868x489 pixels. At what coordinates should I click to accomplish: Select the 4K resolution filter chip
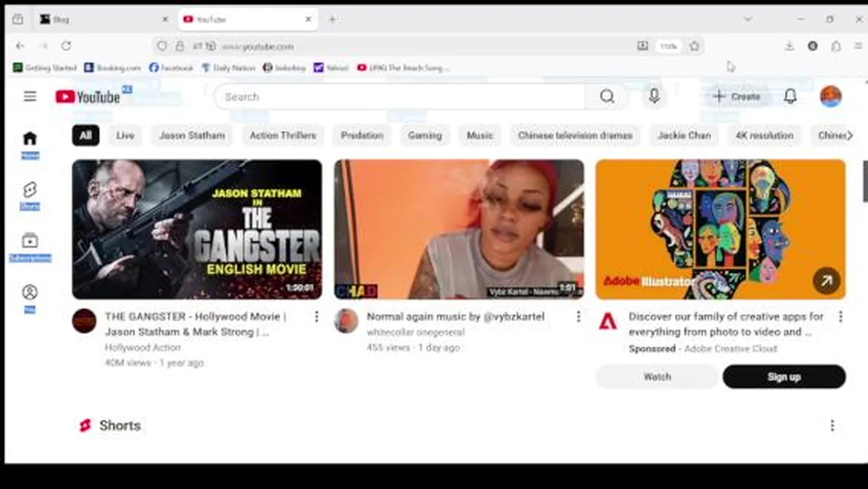[x=764, y=135]
